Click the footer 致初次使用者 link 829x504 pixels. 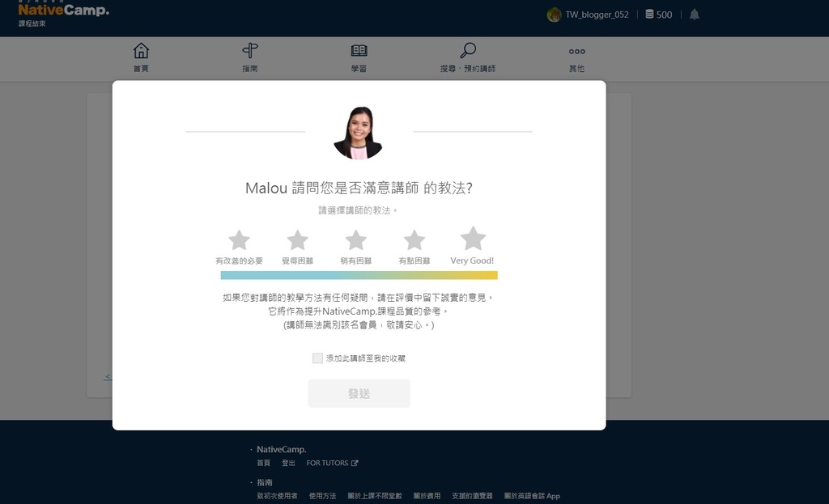[277, 496]
